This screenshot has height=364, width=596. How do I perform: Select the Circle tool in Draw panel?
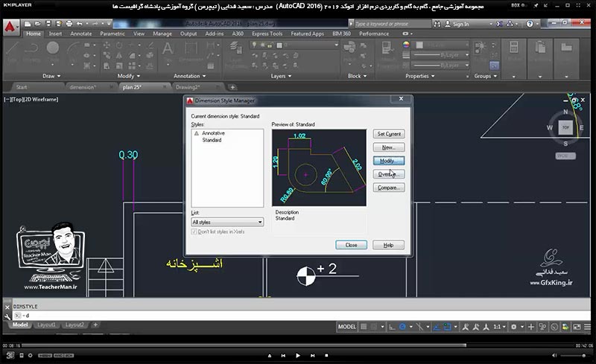[x=53, y=48]
